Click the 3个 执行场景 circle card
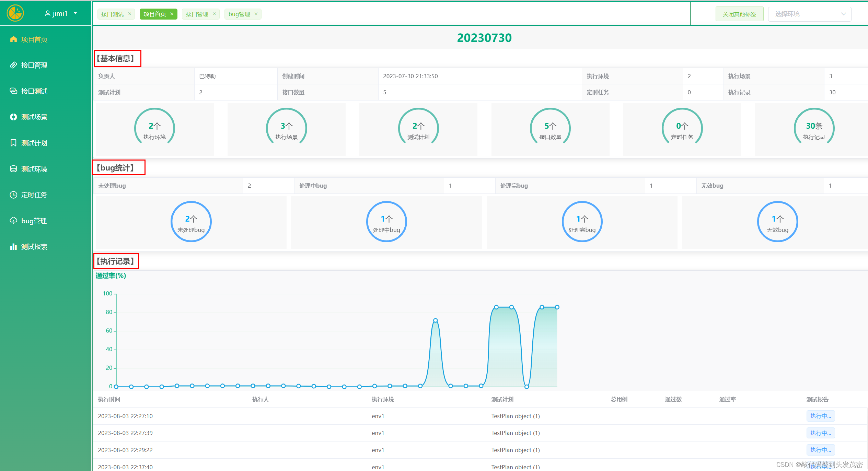 (287, 129)
